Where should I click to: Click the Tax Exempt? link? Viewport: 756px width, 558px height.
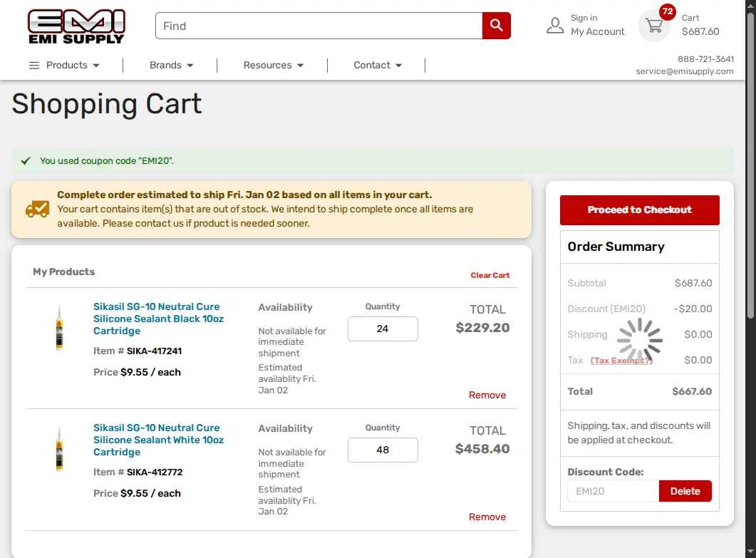tap(621, 361)
